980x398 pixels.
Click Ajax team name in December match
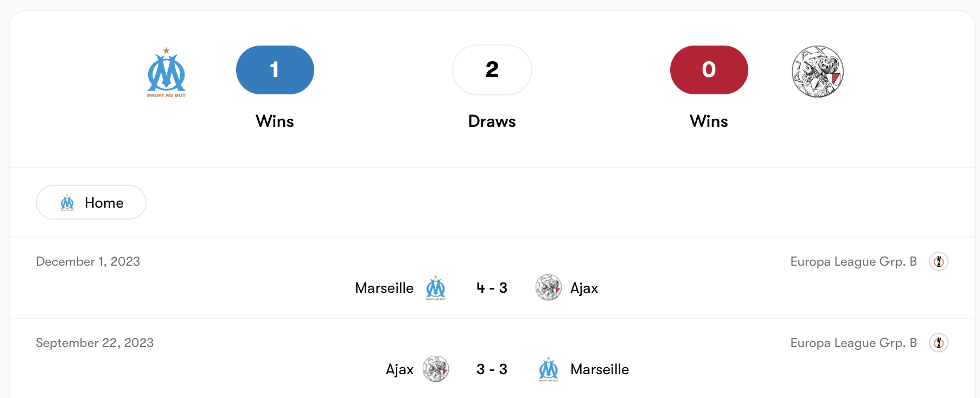584,288
